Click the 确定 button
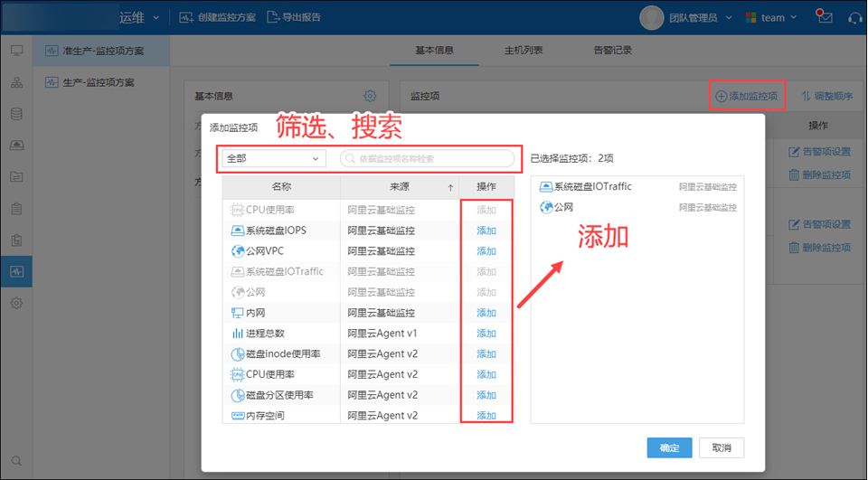 tap(669, 447)
